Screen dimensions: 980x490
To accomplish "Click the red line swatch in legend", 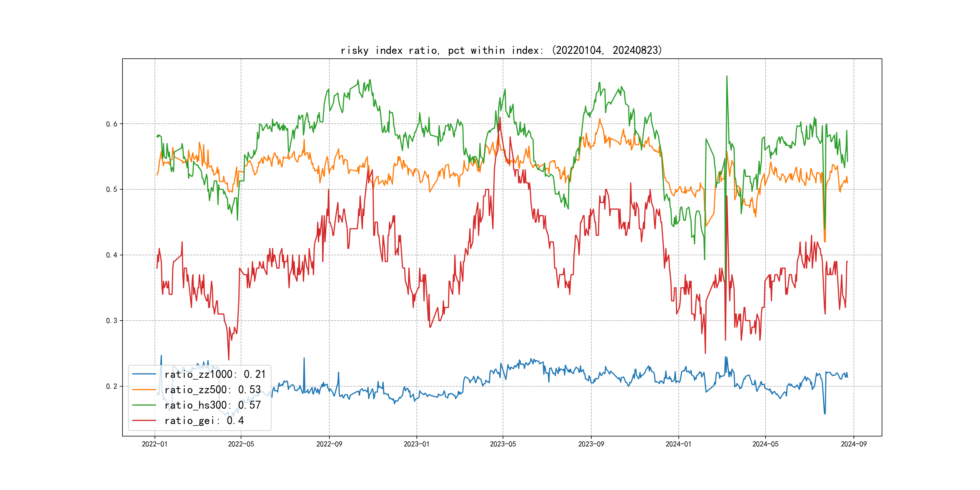I will coord(144,421).
